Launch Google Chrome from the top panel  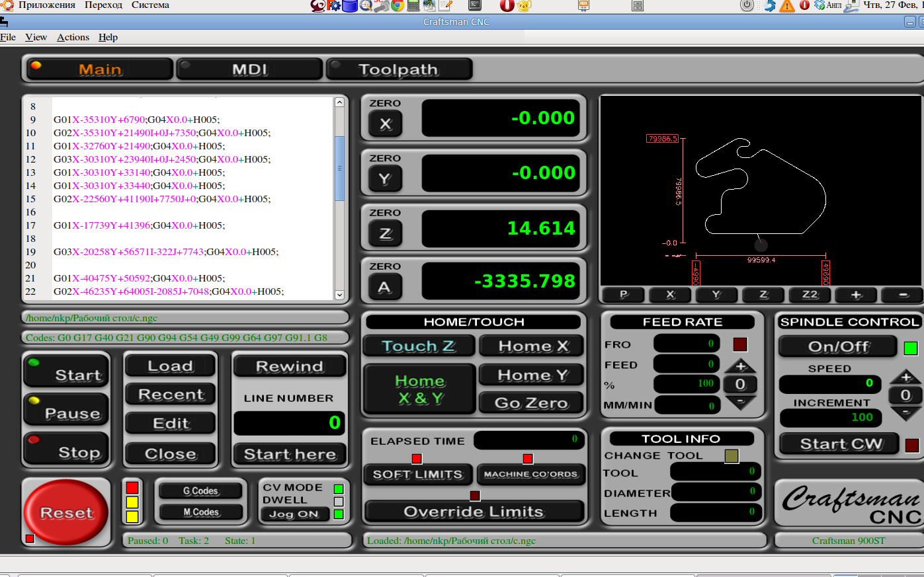[x=398, y=6]
